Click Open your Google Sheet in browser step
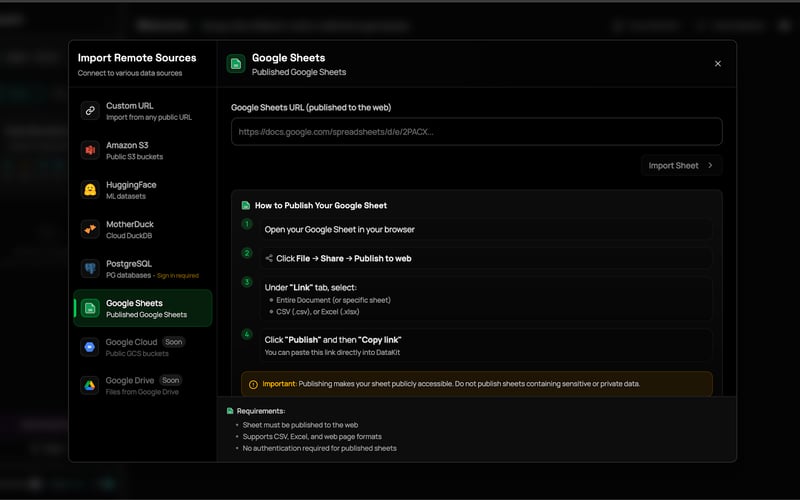This screenshot has height=500, width=800. point(486,230)
